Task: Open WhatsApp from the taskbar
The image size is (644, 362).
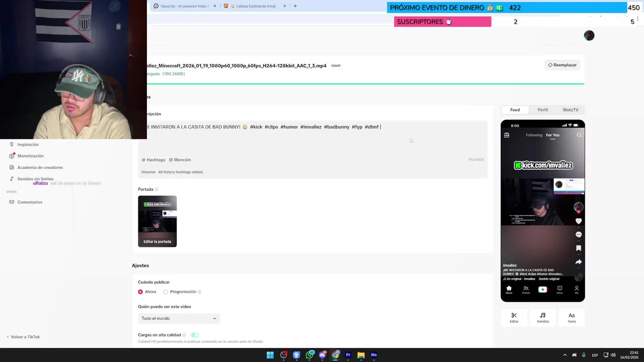Action: (x=309, y=355)
